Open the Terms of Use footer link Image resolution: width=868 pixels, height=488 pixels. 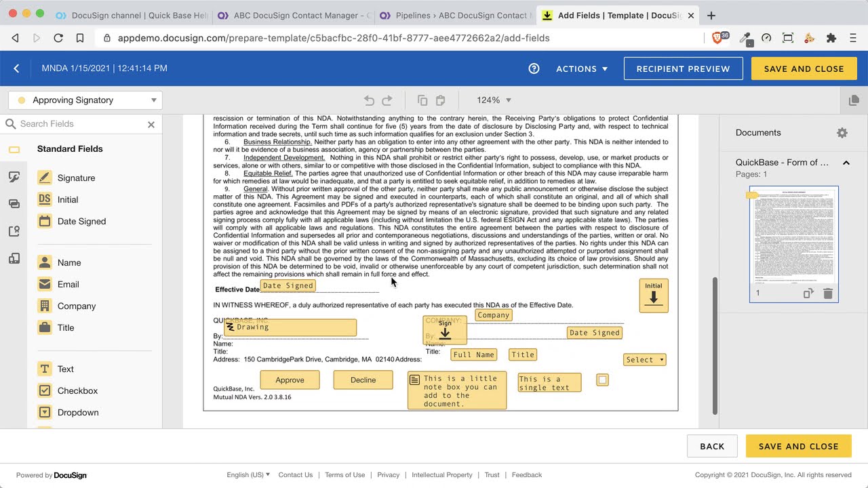click(344, 475)
